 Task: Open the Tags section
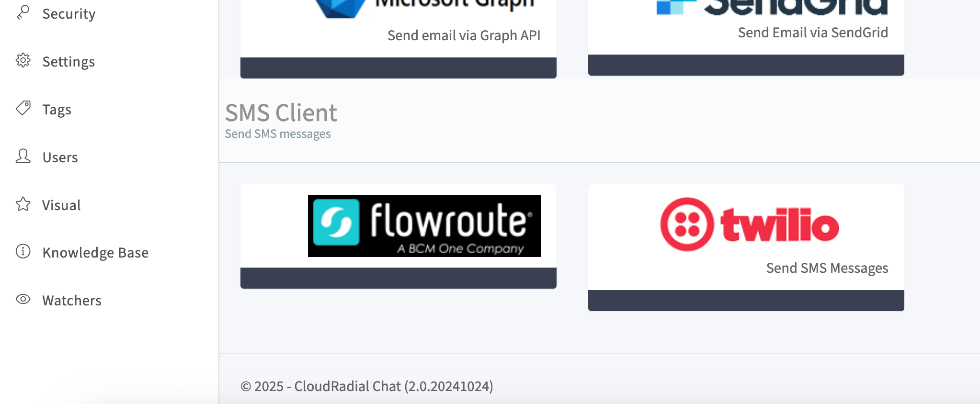(57, 110)
